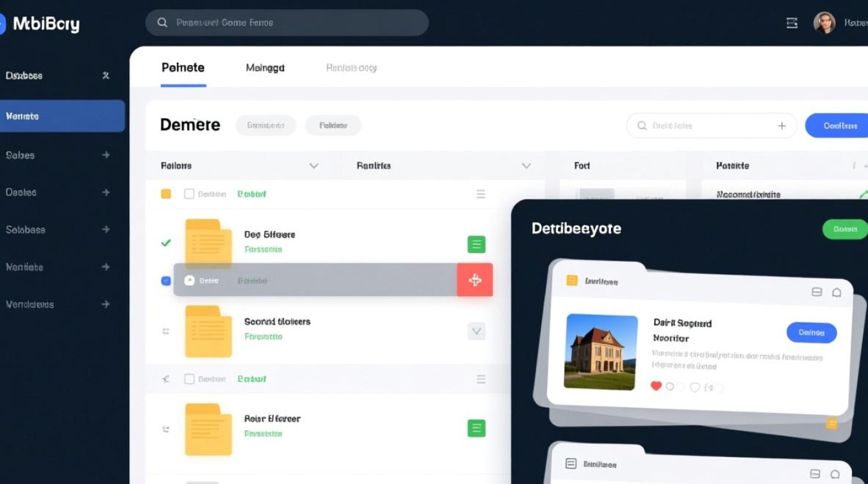Click the plus icon in table search field
This screenshot has height=484, width=868.
click(781, 126)
